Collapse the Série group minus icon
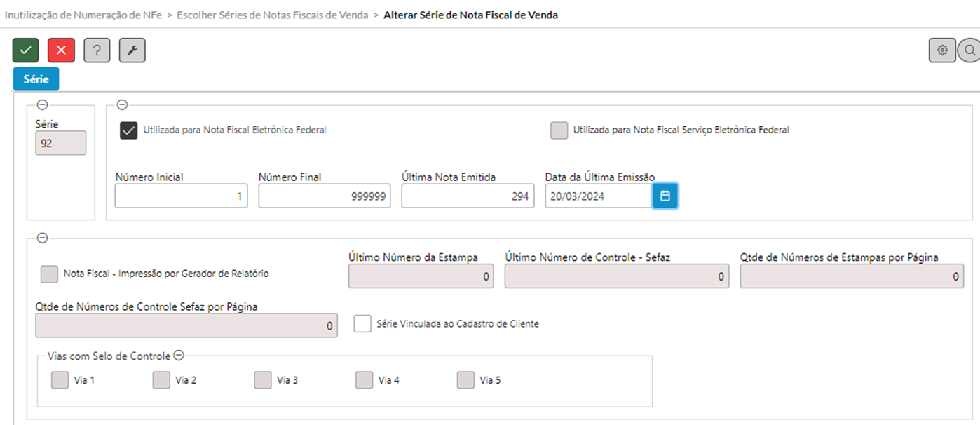The image size is (980, 425). [41, 104]
